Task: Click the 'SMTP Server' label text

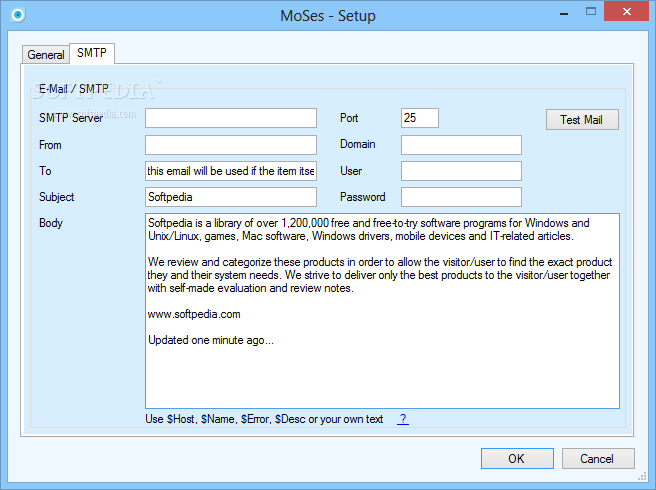Action: click(x=71, y=118)
